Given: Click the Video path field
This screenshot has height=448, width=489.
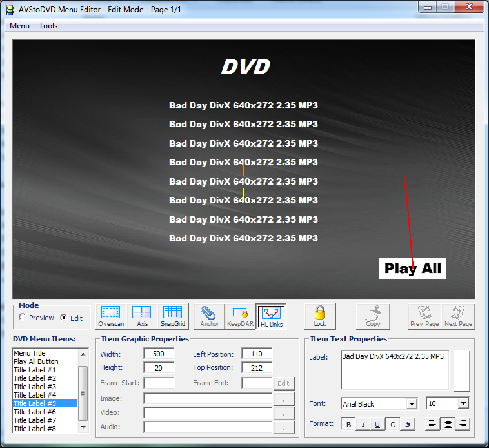Looking at the screenshot, I should tap(208, 412).
